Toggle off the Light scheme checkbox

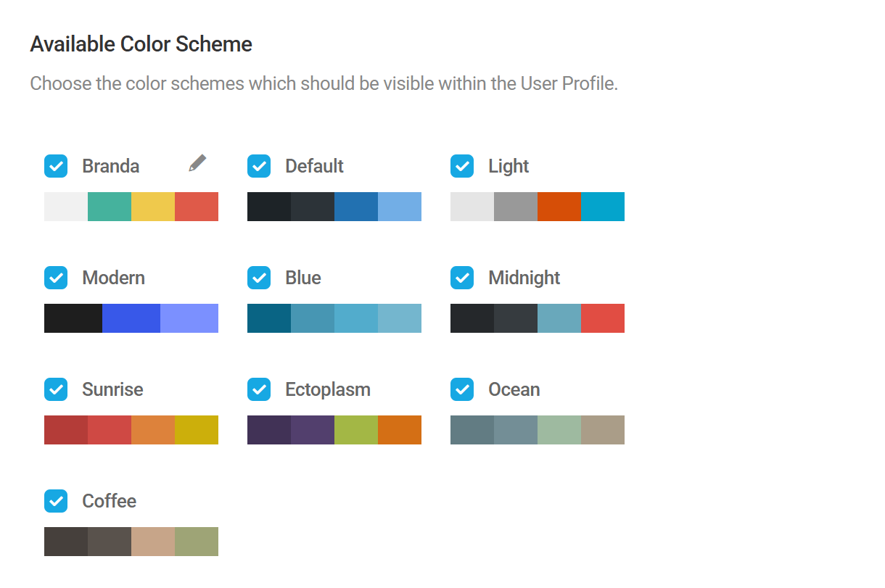(461, 166)
